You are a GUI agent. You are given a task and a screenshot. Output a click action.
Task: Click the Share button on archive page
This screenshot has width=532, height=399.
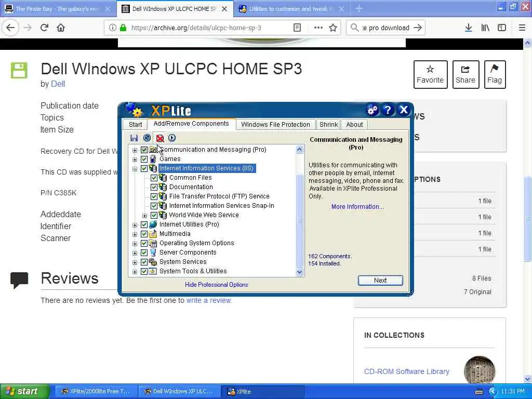click(x=465, y=74)
